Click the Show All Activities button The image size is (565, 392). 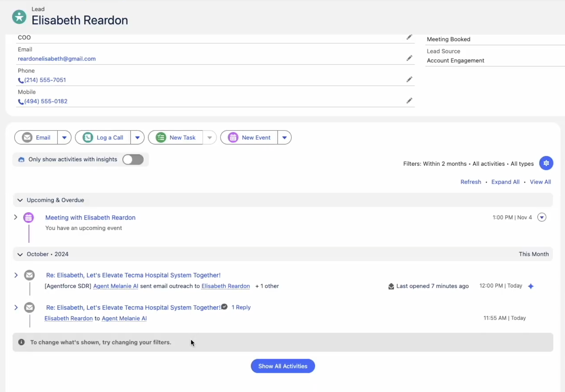pyautogui.click(x=282, y=366)
